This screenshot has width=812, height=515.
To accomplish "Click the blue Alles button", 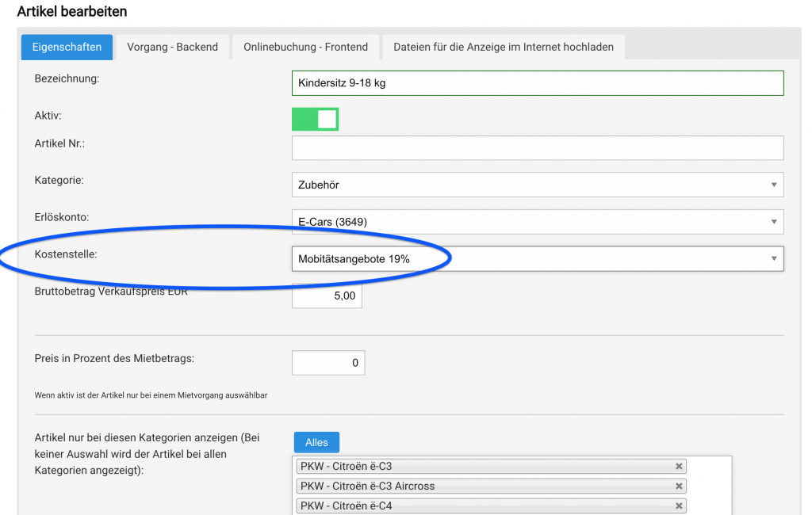I will coord(316,443).
